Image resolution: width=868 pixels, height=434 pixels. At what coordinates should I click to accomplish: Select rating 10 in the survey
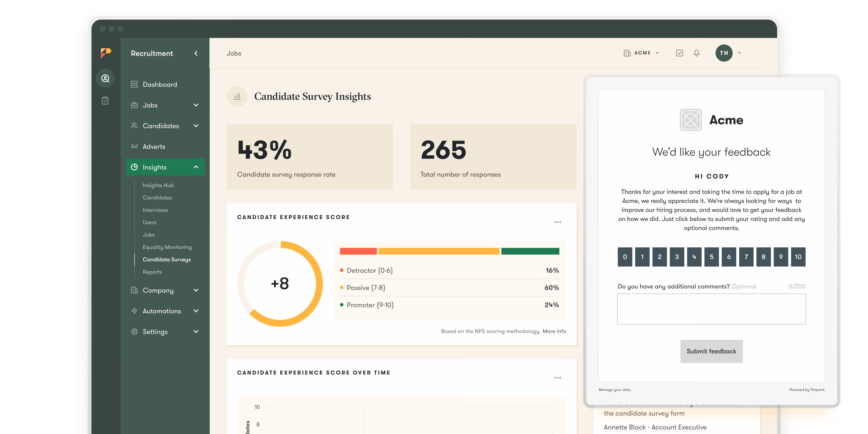(798, 257)
